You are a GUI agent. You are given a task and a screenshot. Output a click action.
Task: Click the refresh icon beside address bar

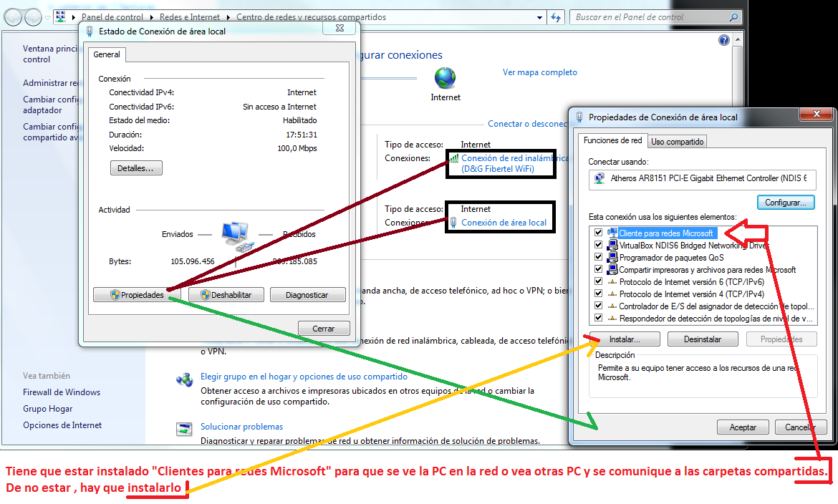(x=557, y=17)
